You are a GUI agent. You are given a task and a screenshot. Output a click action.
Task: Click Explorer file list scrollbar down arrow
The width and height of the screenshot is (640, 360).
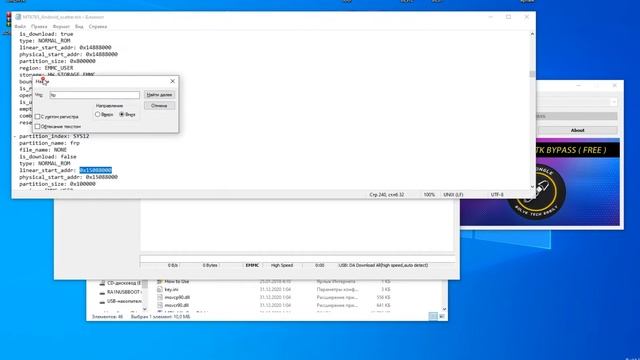tap(444, 309)
